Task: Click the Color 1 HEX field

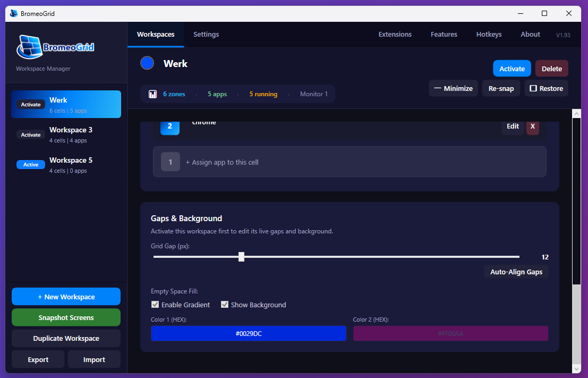Action: [x=249, y=334]
